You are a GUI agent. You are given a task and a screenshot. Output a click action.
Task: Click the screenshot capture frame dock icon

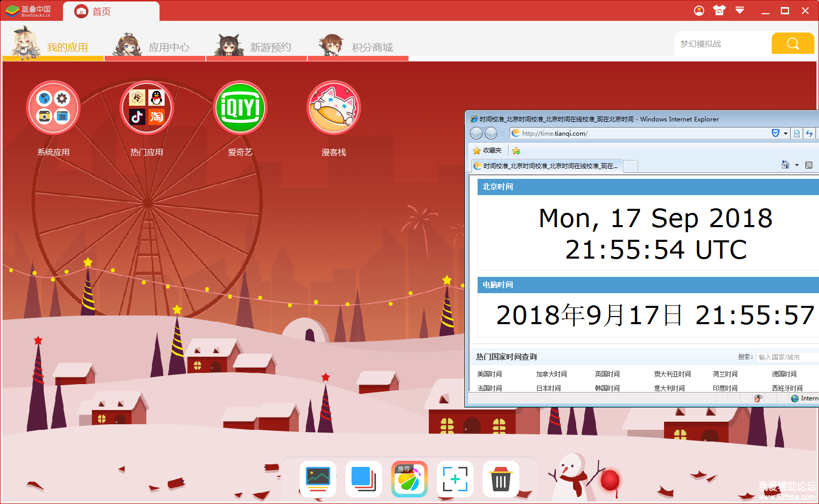[x=455, y=479]
